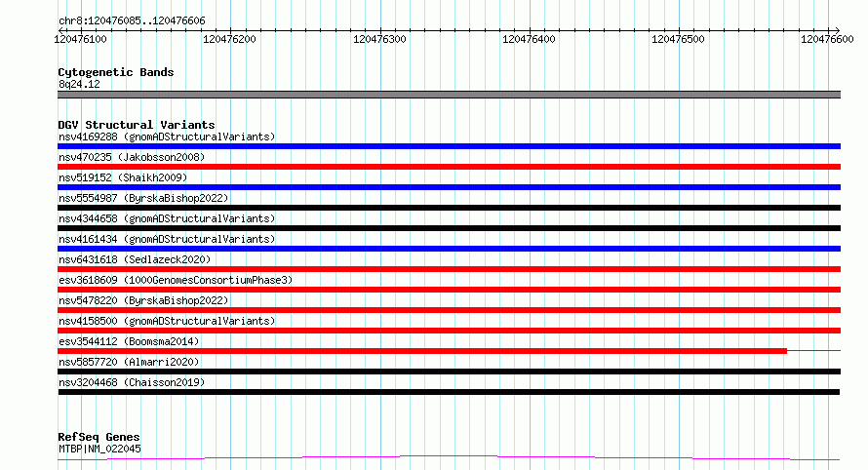Click the red bar for nsv5478220

pos(449,310)
